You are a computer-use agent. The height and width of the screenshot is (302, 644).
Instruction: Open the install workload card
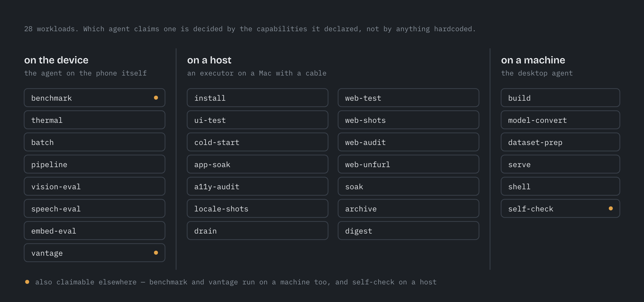(258, 98)
